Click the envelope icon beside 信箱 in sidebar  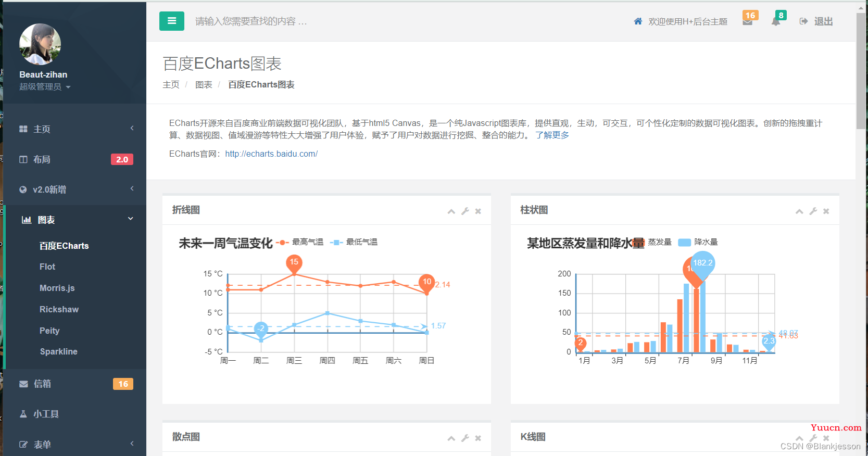pos(23,384)
